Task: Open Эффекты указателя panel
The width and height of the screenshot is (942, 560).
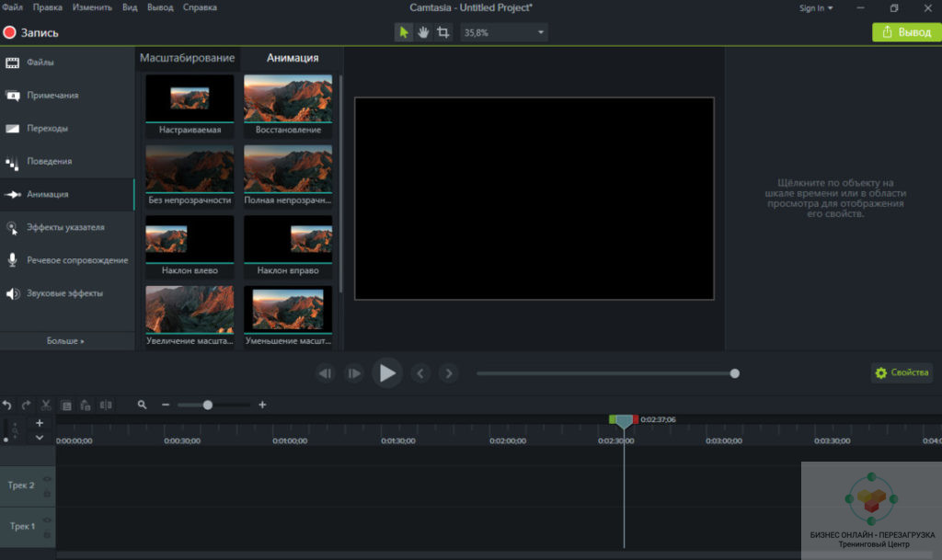Action: [x=64, y=227]
